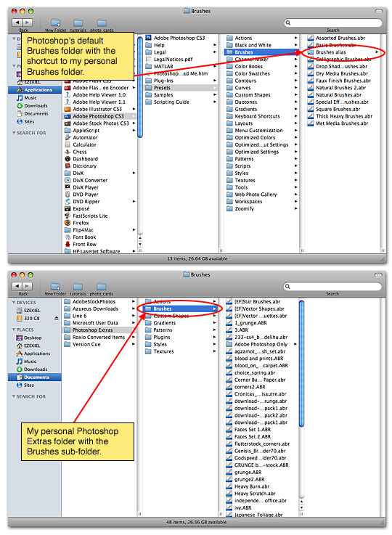Select Applications in the upper window sidebar
The image size is (392, 535).
point(35,90)
